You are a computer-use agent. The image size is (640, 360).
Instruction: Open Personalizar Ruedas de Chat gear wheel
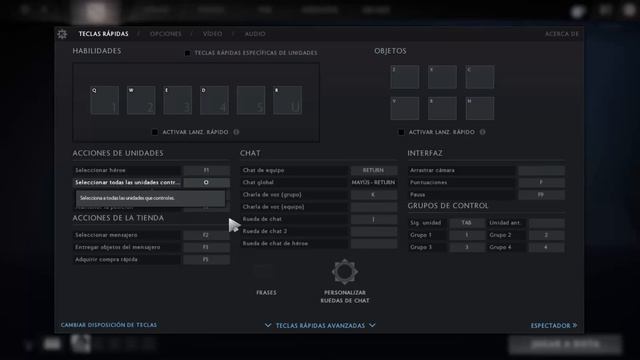click(x=344, y=272)
